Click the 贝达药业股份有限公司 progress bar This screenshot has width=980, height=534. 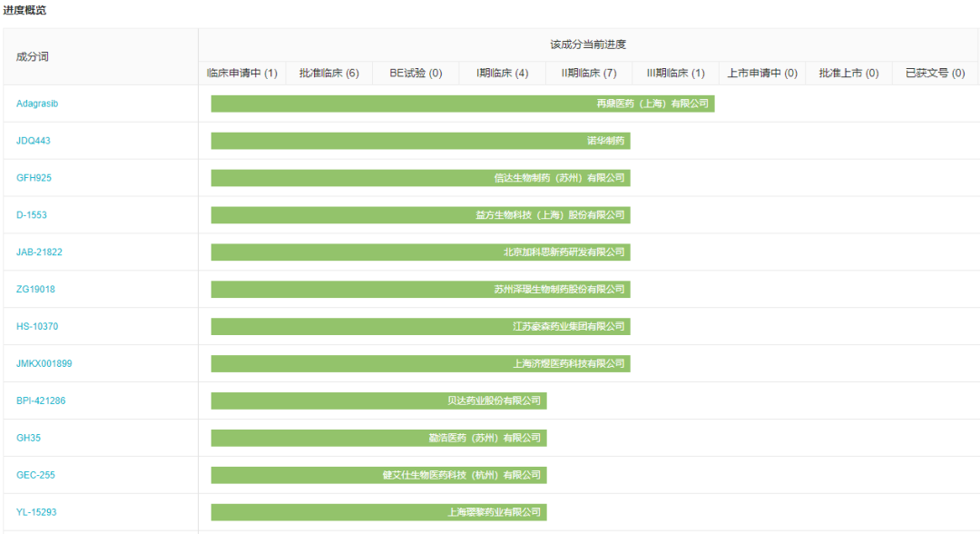(x=378, y=400)
